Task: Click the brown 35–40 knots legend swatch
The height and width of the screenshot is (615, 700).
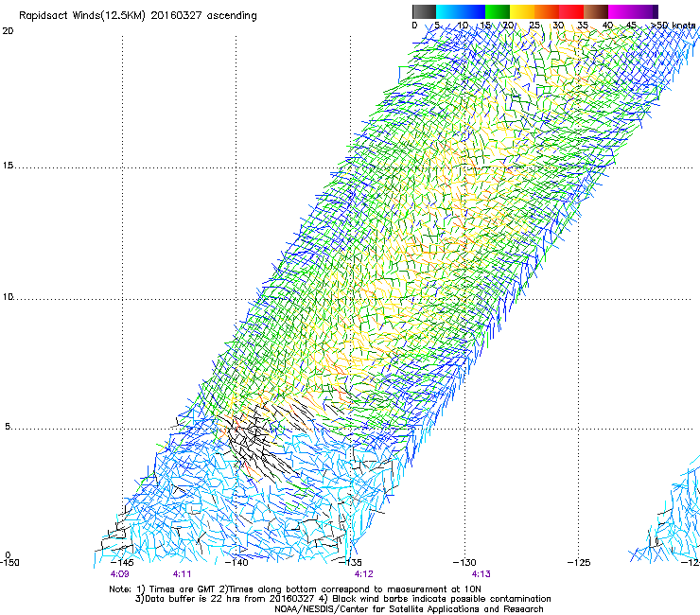Action: (596, 11)
